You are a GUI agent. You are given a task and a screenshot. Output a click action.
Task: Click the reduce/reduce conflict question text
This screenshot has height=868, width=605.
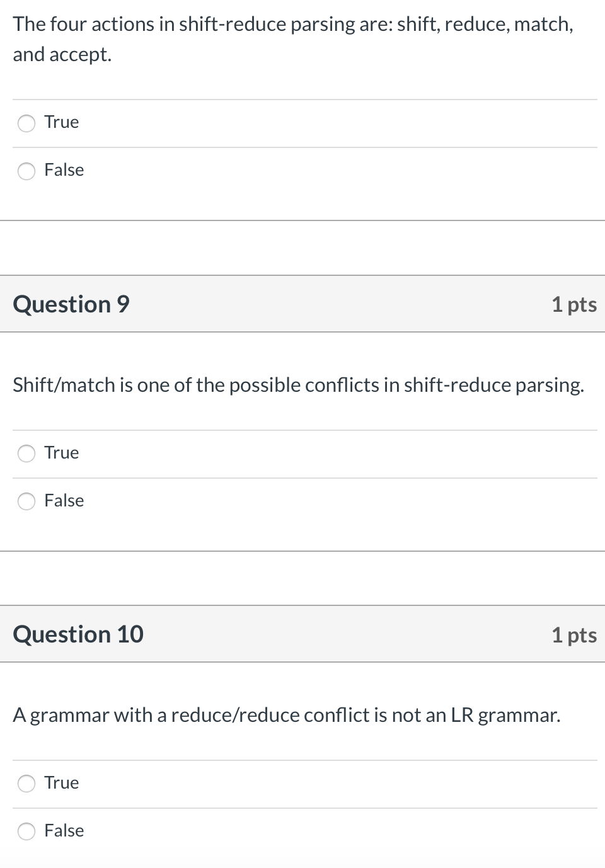click(x=287, y=715)
